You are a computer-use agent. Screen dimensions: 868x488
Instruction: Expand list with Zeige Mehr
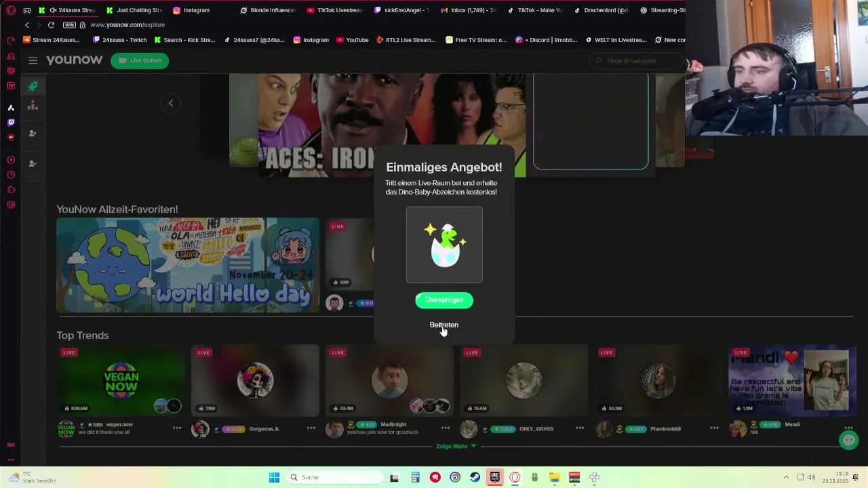[x=456, y=446]
